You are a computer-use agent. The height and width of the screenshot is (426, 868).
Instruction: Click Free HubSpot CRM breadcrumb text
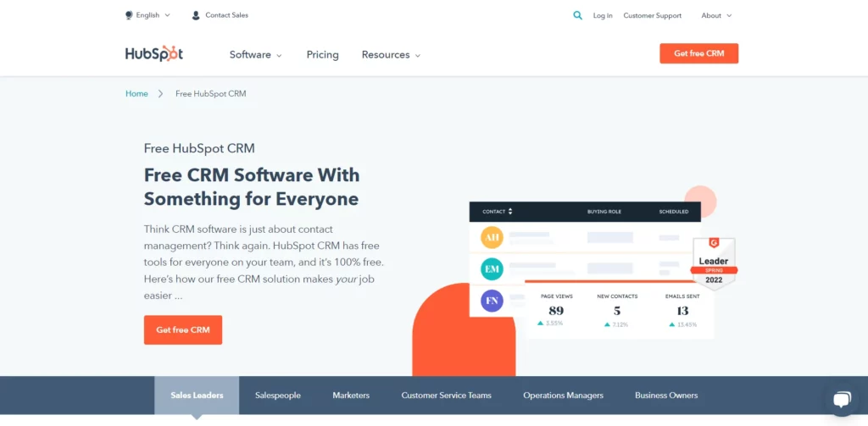[x=210, y=93]
